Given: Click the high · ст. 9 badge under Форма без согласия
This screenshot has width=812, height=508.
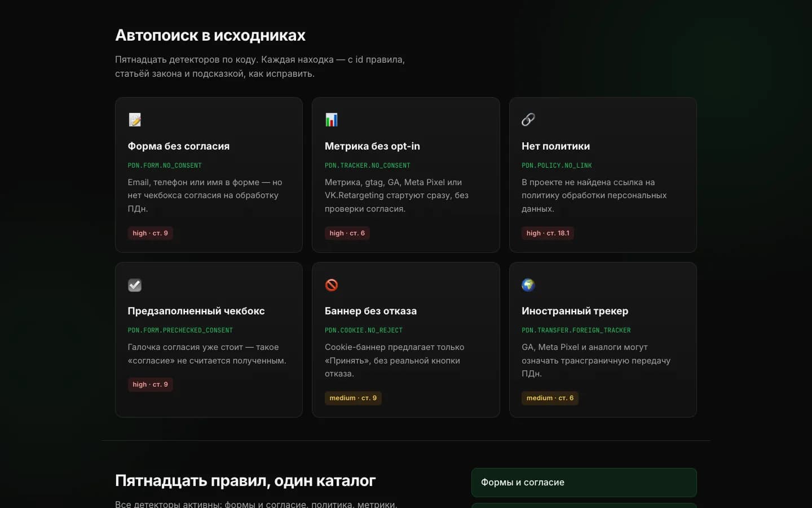Looking at the screenshot, I should tap(150, 233).
